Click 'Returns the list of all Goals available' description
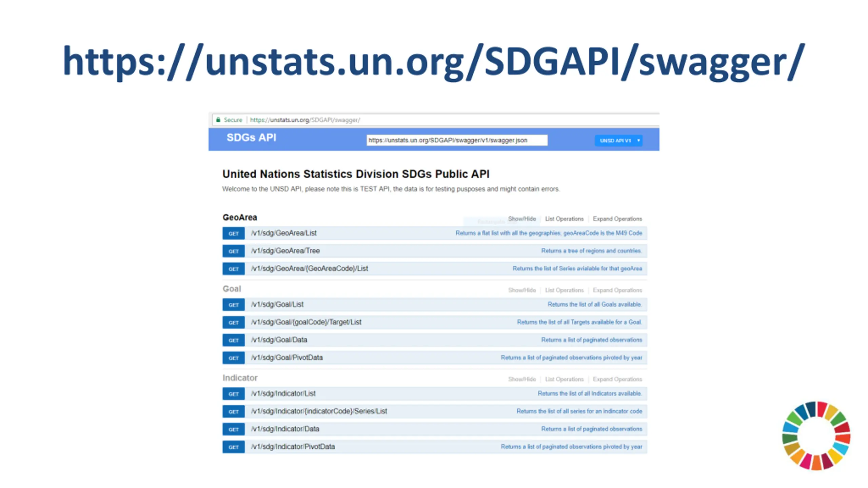Screen dimensions: 868x488 (x=595, y=304)
